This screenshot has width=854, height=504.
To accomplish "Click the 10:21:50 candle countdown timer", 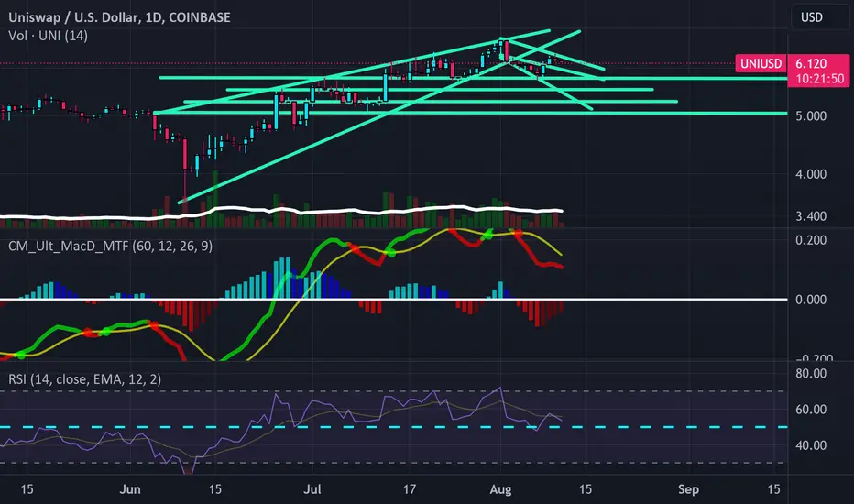I will pos(818,79).
